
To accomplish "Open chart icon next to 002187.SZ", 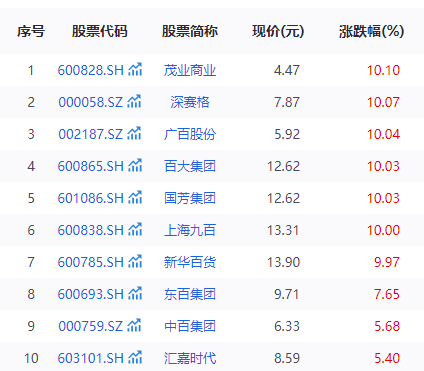I will [134, 134].
